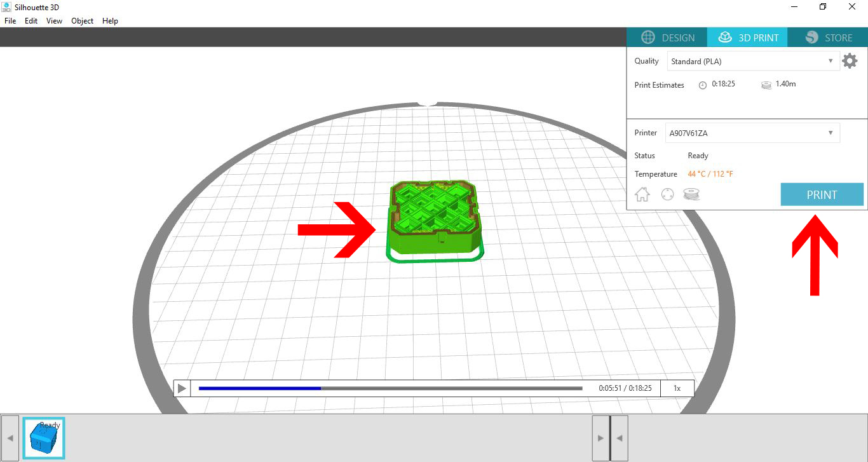
Task: Open the Edit menu
Action: tap(31, 21)
